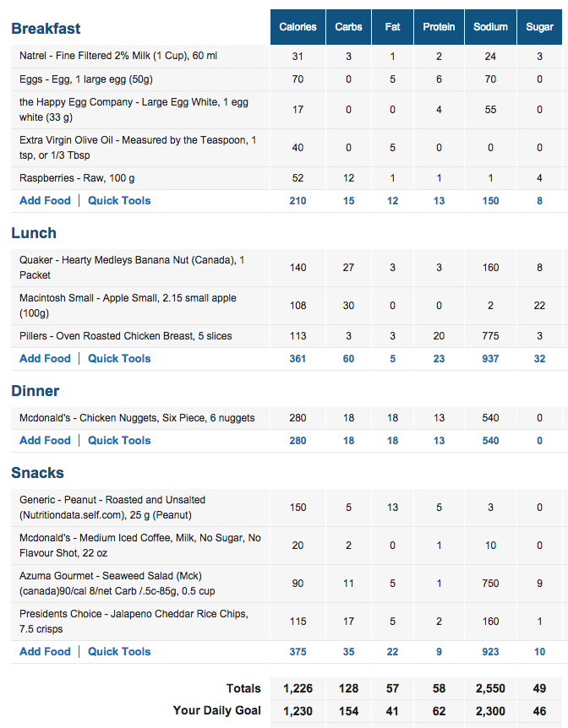Viewport: 568px width, 728px height.
Task: Open Quick Tools under Lunch
Action: coord(119,359)
